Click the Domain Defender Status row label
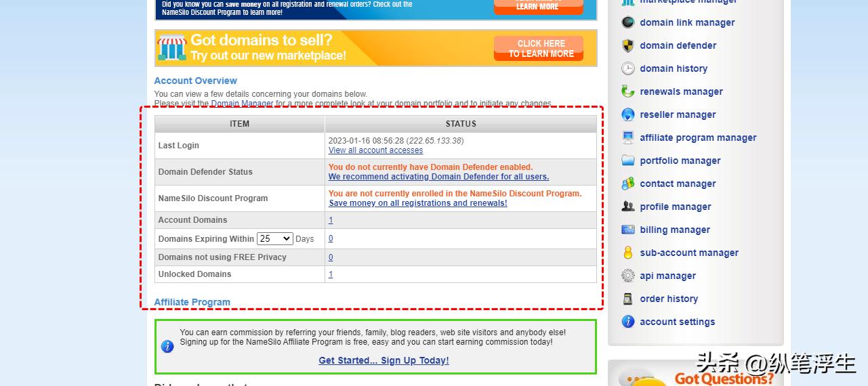 [205, 172]
